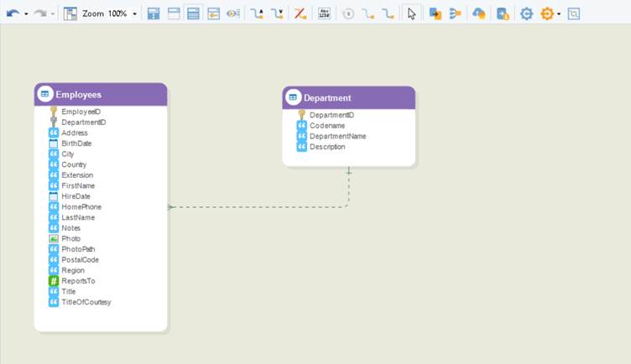
Task: Toggle the eye visibility icon in toolbar
Action: click(233, 13)
